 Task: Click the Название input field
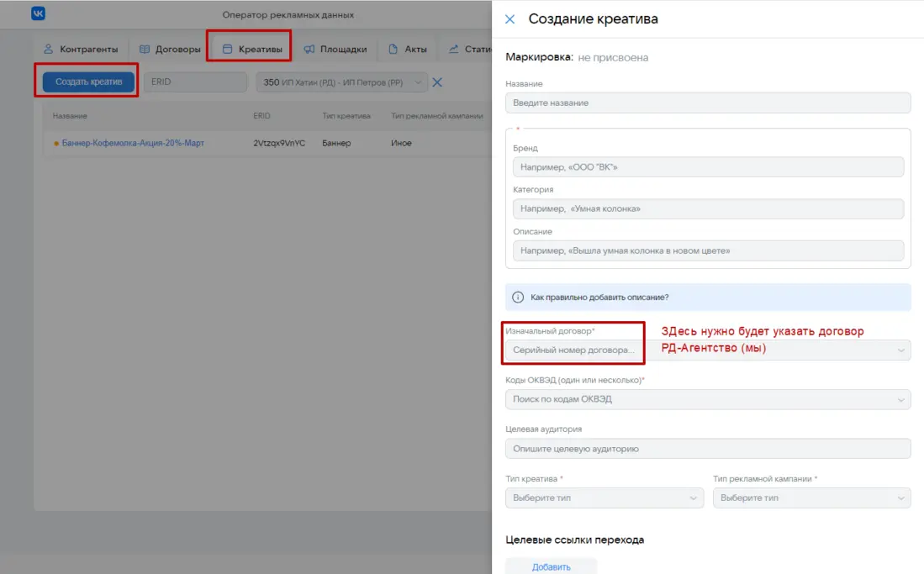pos(708,103)
